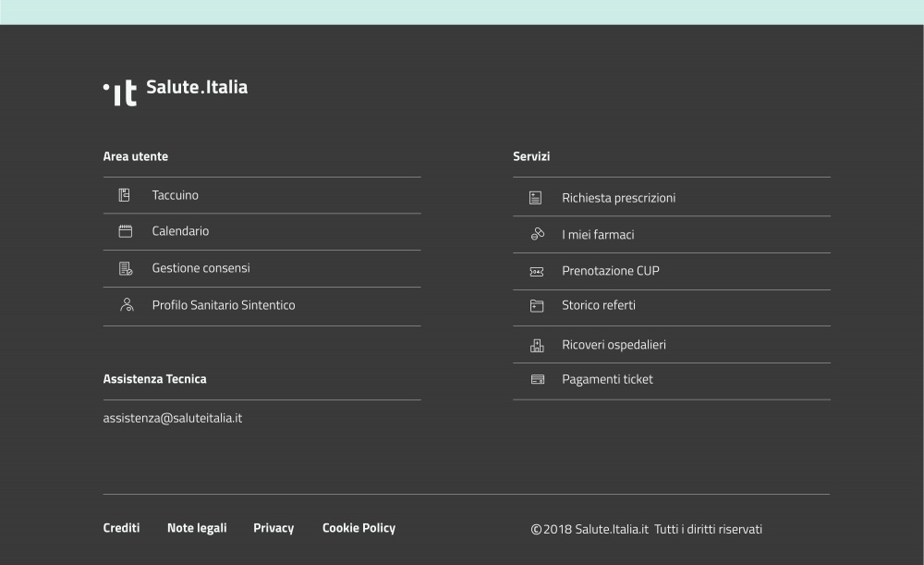Click the Calendario calendar icon
Viewport: 924px width, 565px height.
pos(126,231)
